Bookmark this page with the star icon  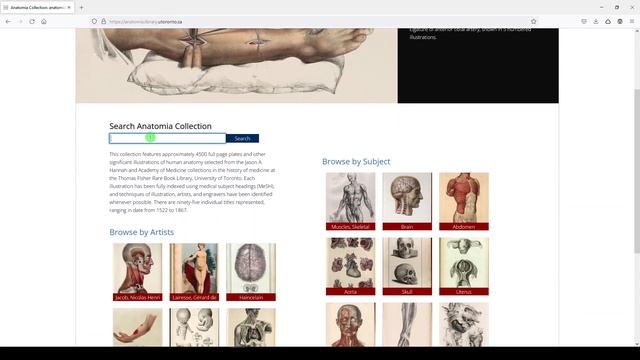[x=533, y=21]
